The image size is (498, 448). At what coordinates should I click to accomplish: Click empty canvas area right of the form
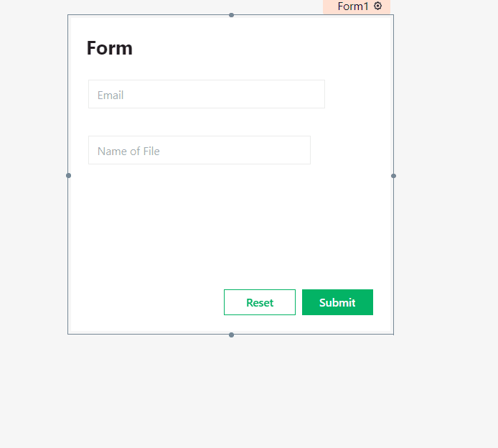[x=445, y=179]
